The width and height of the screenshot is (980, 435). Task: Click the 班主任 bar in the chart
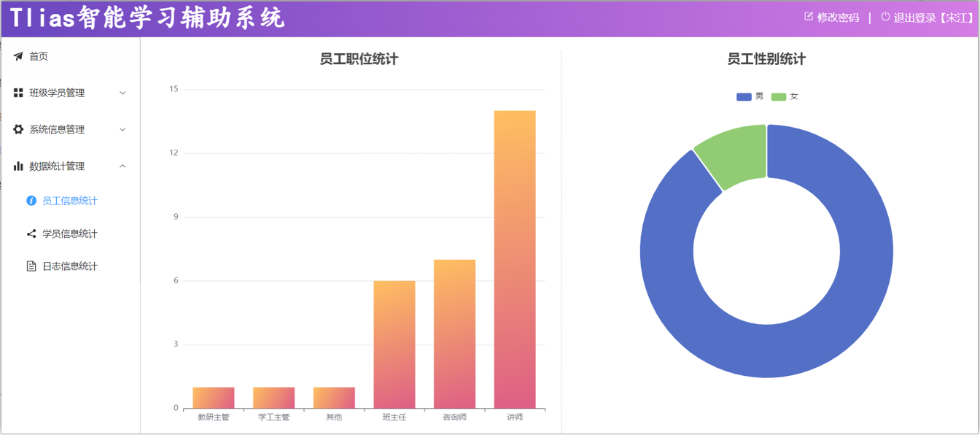tap(394, 344)
